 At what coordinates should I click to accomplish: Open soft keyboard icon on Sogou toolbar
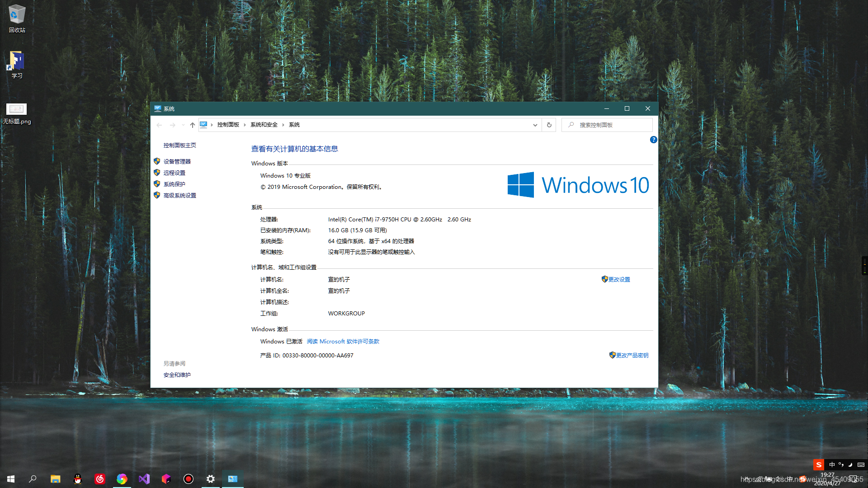(x=861, y=465)
